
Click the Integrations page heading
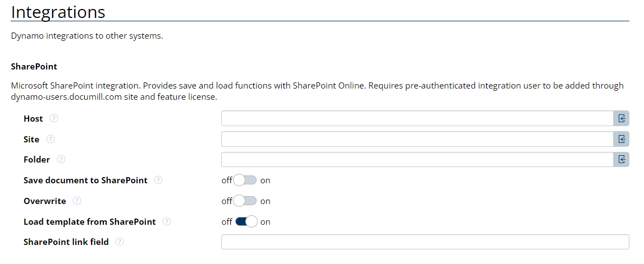click(x=58, y=12)
